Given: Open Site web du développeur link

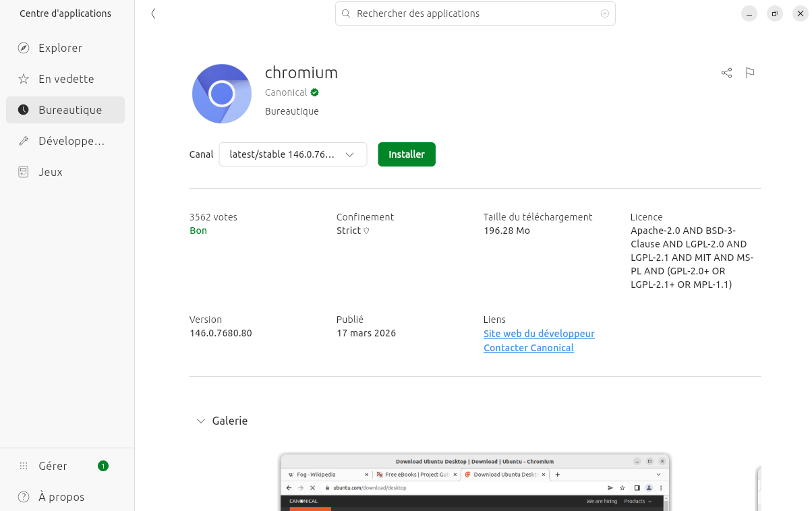Looking at the screenshot, I should pos(539,334).
